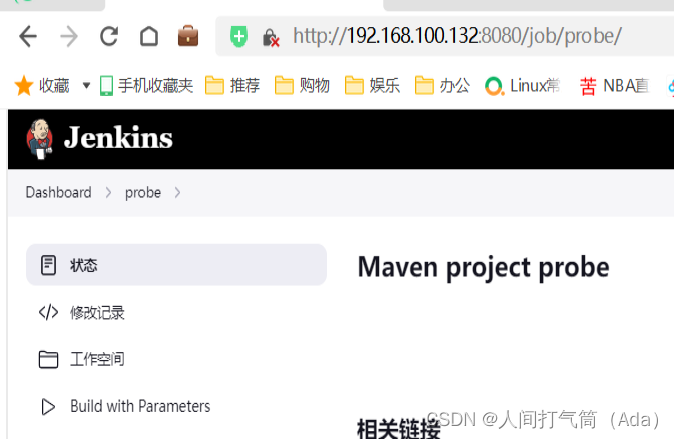Viewport: 674px width, 439px height.
Task: Open 工作空间 in the sidebar
Action: (97, 359)
